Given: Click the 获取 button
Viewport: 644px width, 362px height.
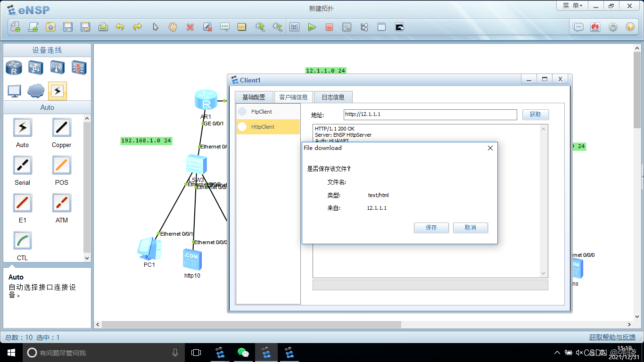Looking at the screenshot, I should click(536, 115).
